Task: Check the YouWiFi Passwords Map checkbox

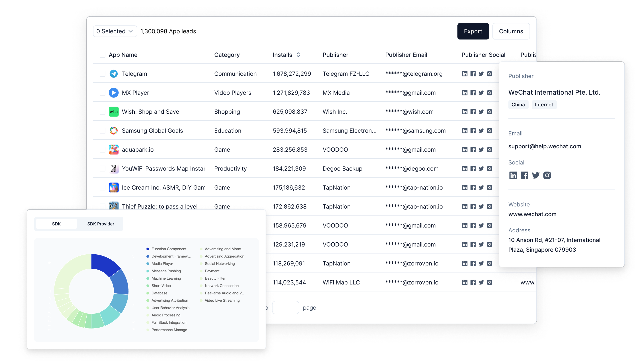Action: click(x=102, y=169)
